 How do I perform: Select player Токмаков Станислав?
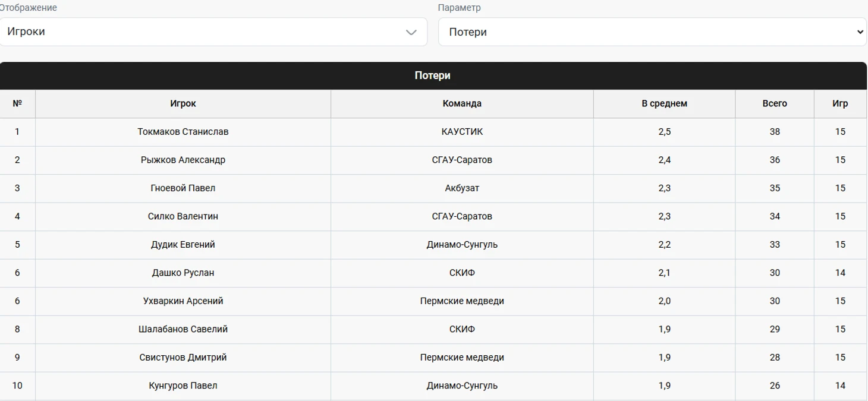183,132
